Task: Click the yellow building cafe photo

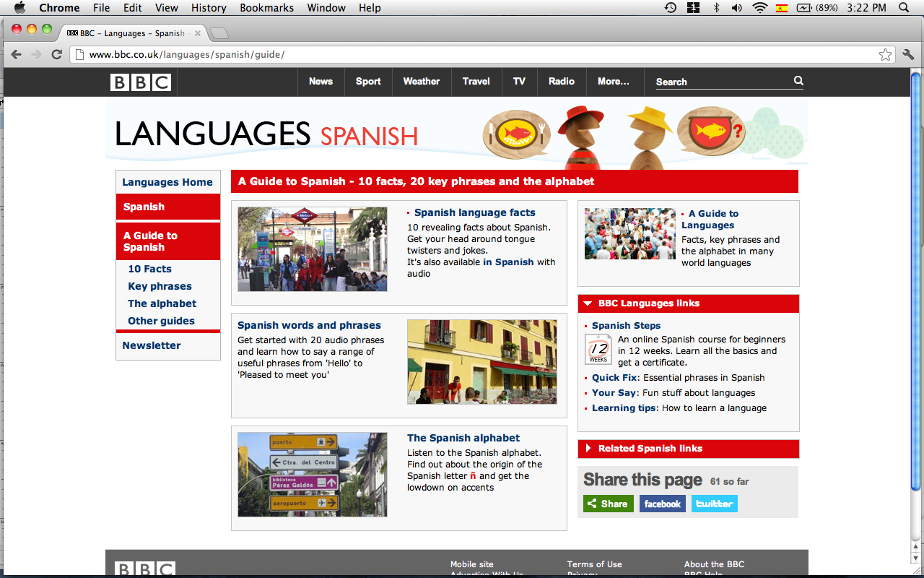Action: point(482,362)
